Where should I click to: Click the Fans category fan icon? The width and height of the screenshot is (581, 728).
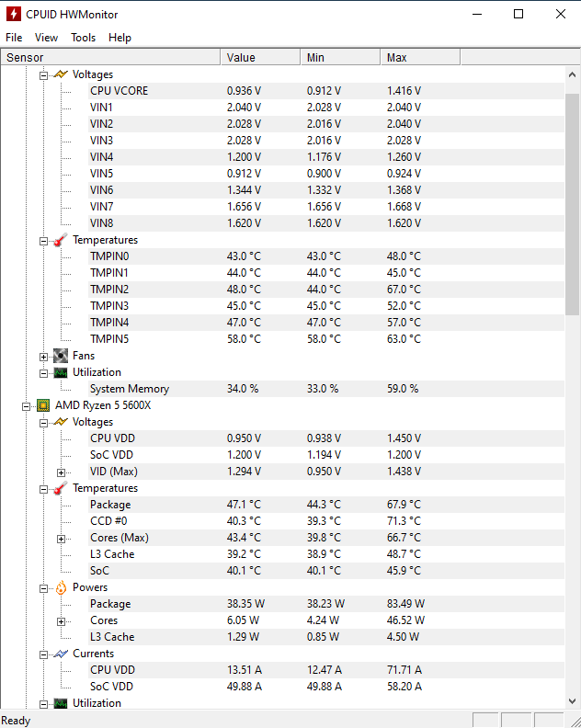pyautogui.click(x=61, y=356)
